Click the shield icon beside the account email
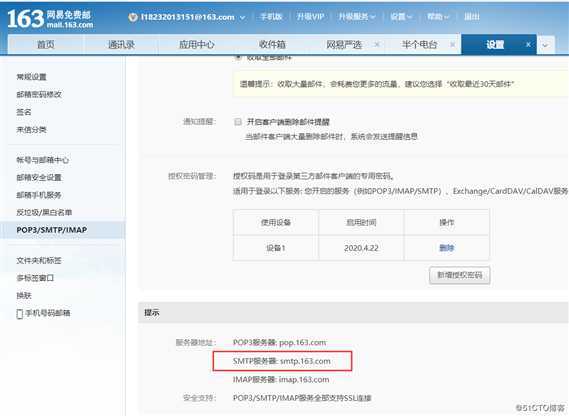This screenshot has width=569, height=416. (x=133, y=17)
